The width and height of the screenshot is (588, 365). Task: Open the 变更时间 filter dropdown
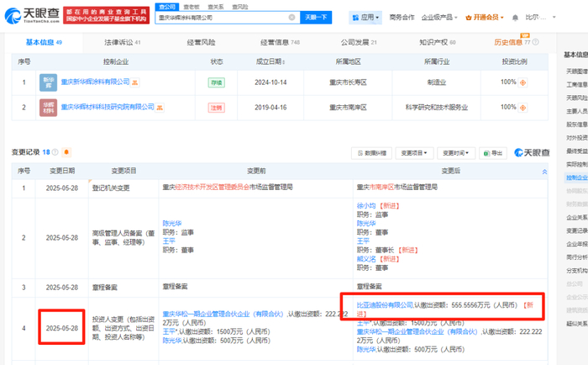point(455,153)
